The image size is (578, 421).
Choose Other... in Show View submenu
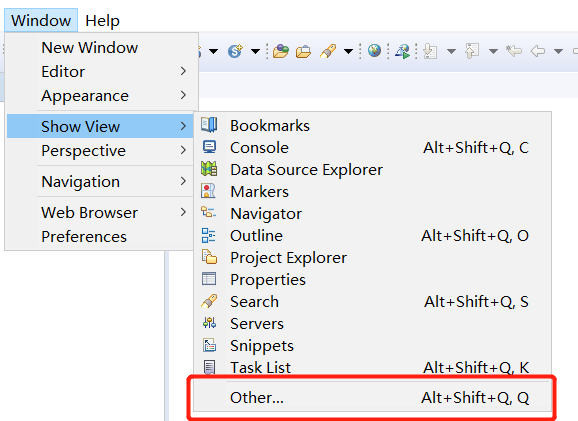372,397
